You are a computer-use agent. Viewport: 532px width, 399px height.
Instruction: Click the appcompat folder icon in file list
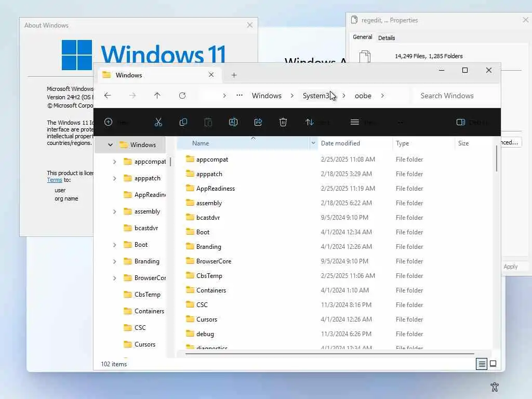click(190, 159)
